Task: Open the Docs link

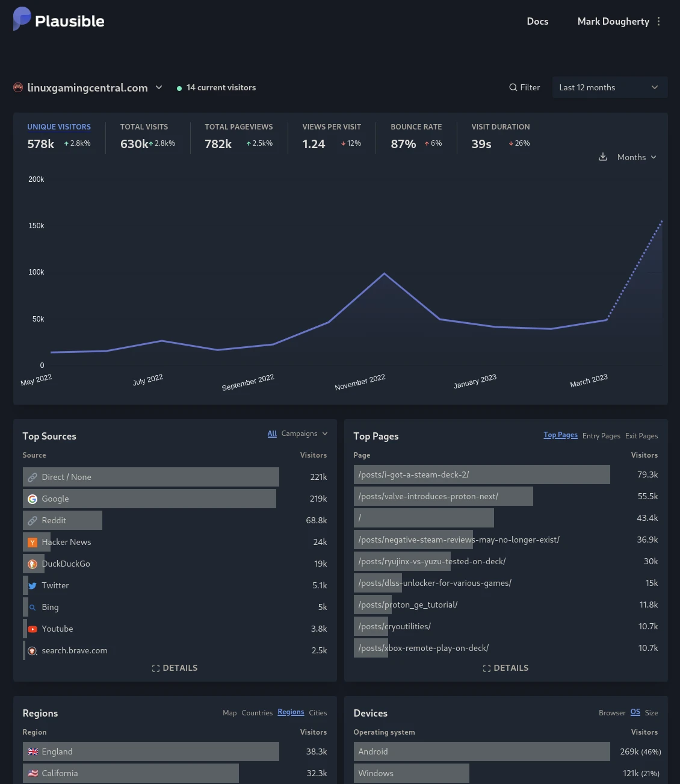Action: [x=537, y=21]
